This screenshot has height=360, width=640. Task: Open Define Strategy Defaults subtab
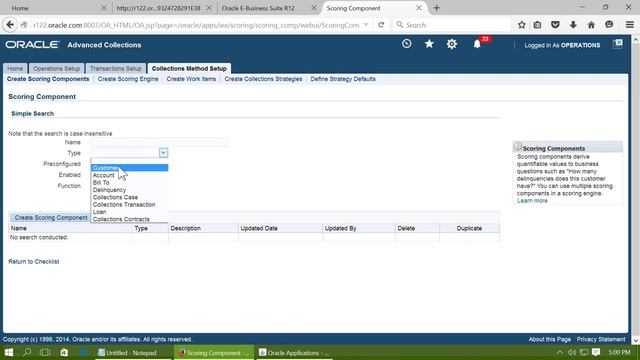point(343,79)
